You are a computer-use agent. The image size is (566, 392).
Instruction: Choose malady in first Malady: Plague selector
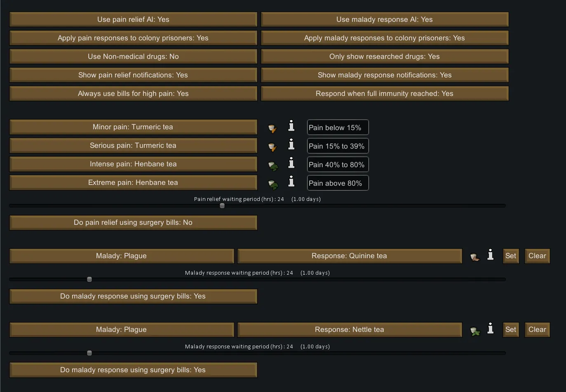(x=121, y=256)
